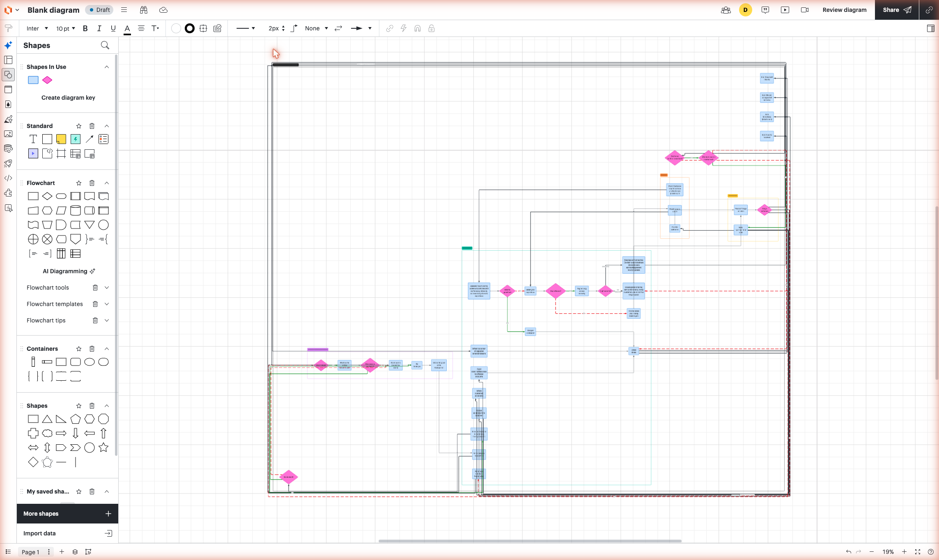
Task: Open the end arrow style dropdown
Action: coord(361,28)
